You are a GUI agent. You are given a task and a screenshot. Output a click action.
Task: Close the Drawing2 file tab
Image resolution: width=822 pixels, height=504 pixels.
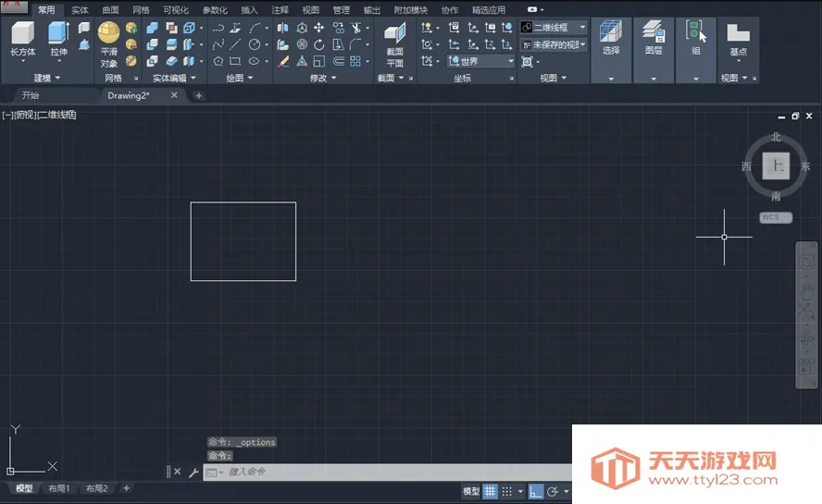(174, 95)
